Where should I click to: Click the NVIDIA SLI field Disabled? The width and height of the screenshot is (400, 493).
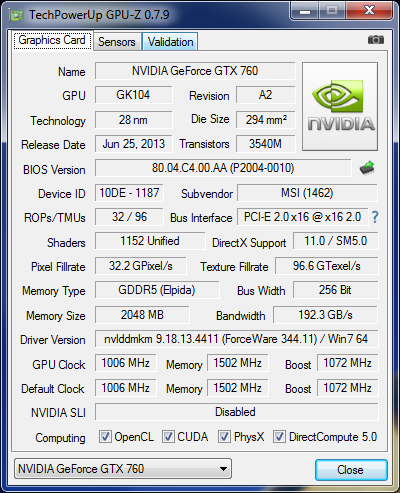(236, 412)
